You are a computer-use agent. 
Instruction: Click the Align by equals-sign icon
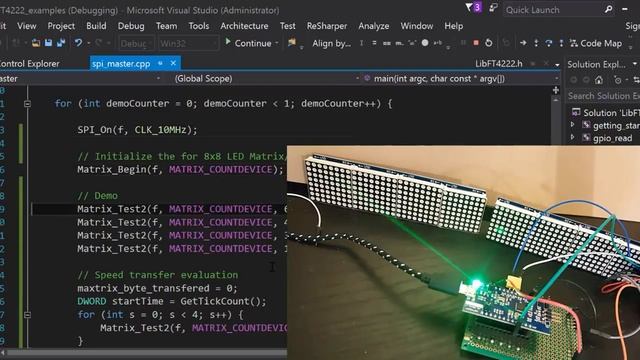click(374, 43)
